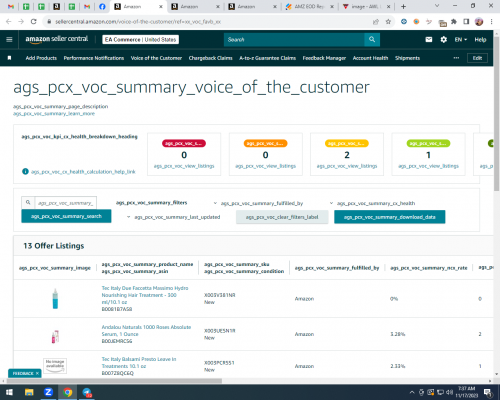
Task: Open the messages envelope icon
Action: click(x=429, y=40)
